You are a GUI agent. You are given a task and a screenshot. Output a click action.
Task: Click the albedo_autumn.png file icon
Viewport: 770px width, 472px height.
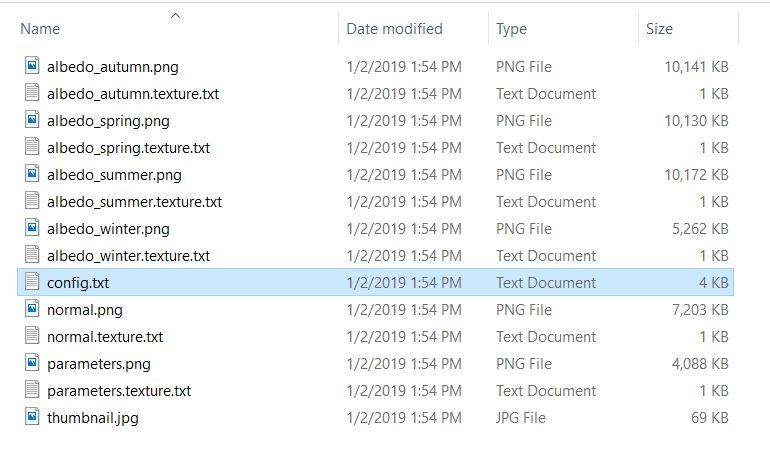(x=31, y=67)
